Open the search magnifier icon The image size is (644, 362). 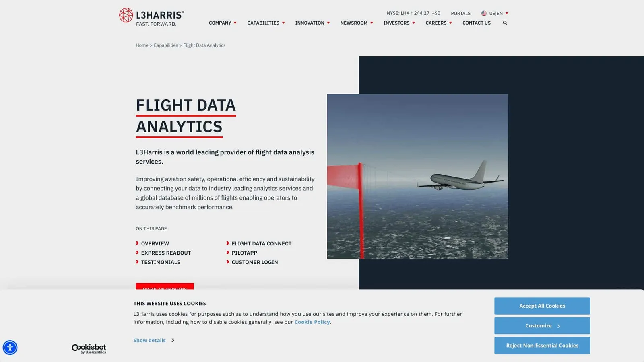(505, 23)
